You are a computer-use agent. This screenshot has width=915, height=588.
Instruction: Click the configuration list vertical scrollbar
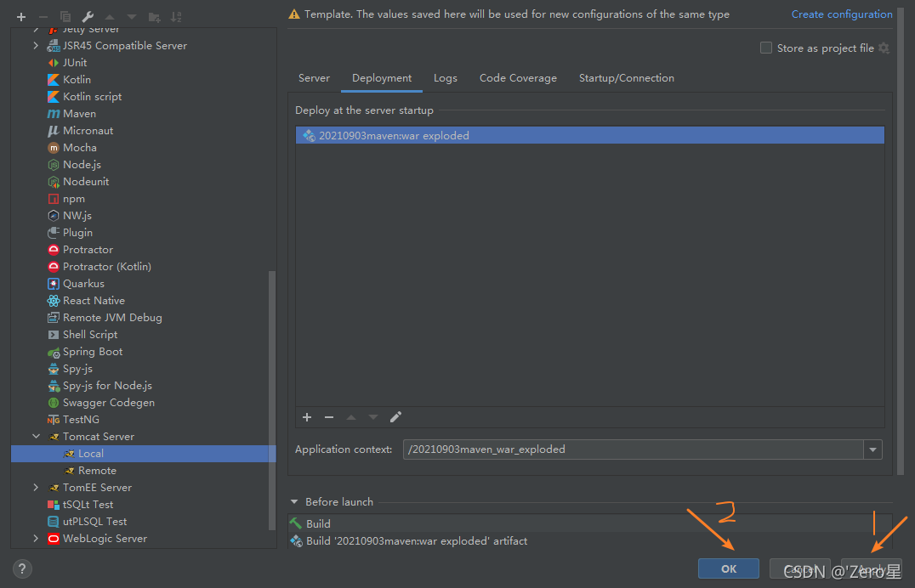(x=272, y=399)
